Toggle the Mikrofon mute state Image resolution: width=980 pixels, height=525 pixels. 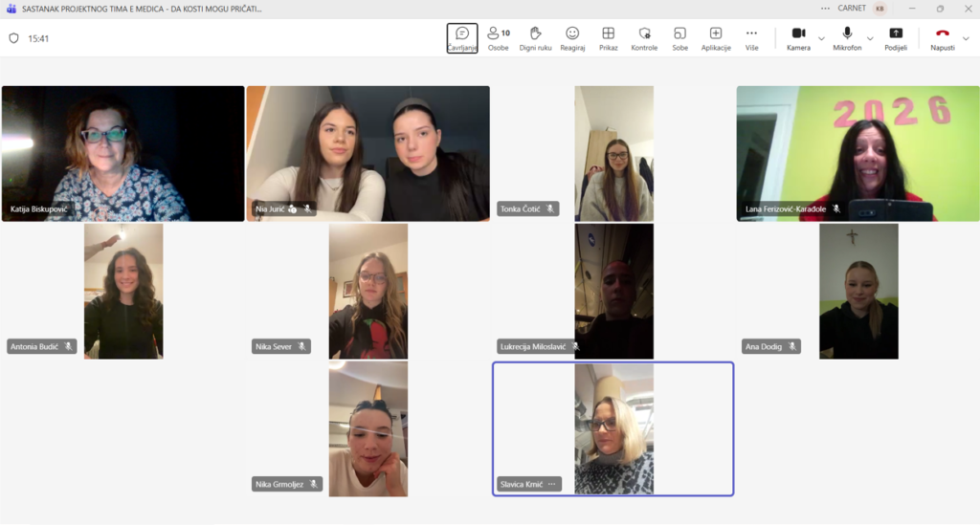[x=847, y=38]
